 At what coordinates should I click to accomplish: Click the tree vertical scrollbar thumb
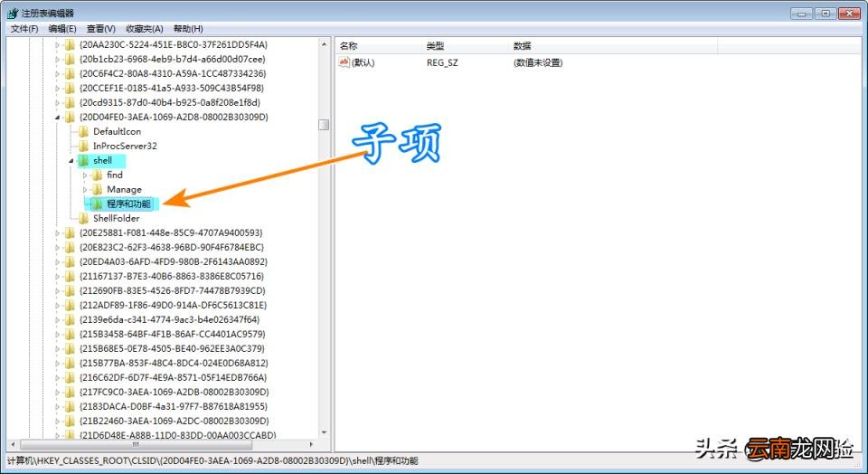[x=325, y=125]
